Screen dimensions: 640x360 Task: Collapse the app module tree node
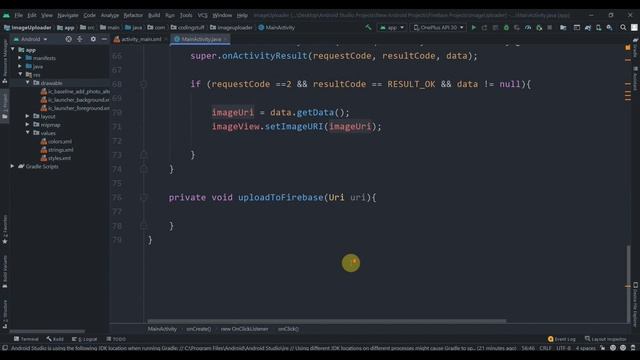click(13, 50)
